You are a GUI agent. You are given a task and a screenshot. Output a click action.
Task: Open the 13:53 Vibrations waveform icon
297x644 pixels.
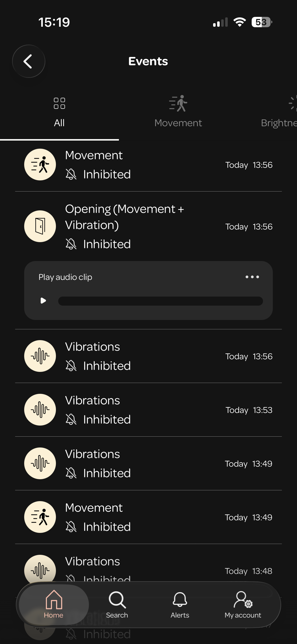pos(40,410)
